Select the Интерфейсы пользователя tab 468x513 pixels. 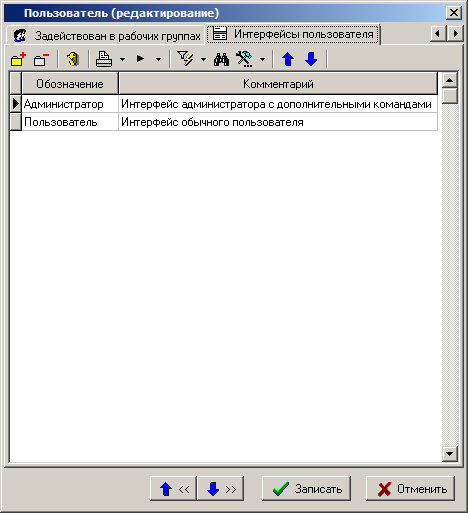(293, 34)
